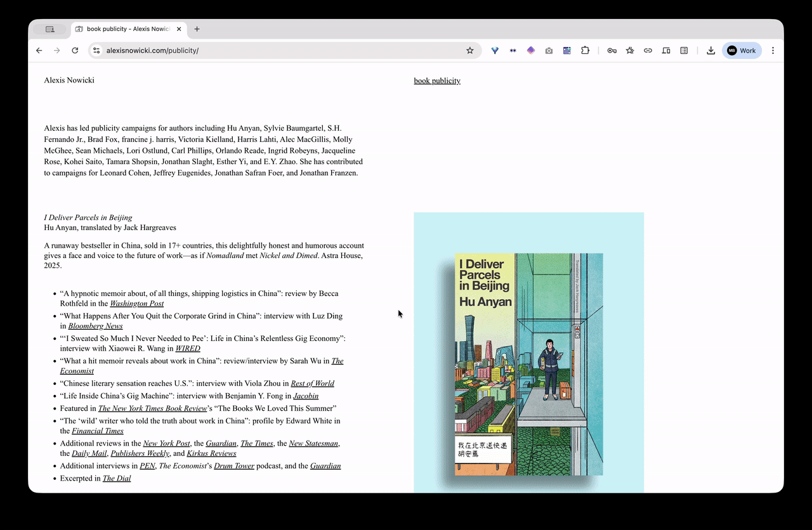Click the browser back arrow
Viewport: 812px width, 530px height.
[39, 50]
